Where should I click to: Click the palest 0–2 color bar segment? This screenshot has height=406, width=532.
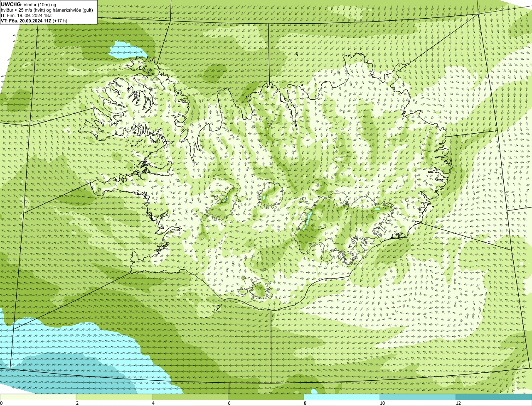tap(38, 397)
